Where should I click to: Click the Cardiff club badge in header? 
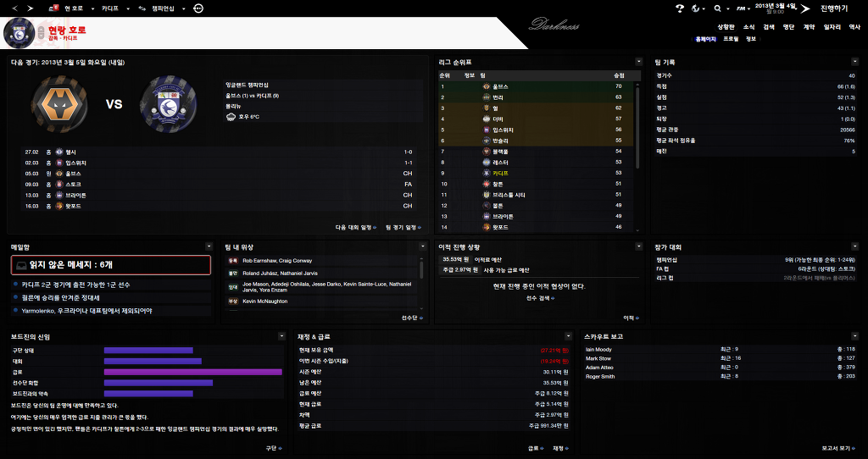tap(19, 33)
